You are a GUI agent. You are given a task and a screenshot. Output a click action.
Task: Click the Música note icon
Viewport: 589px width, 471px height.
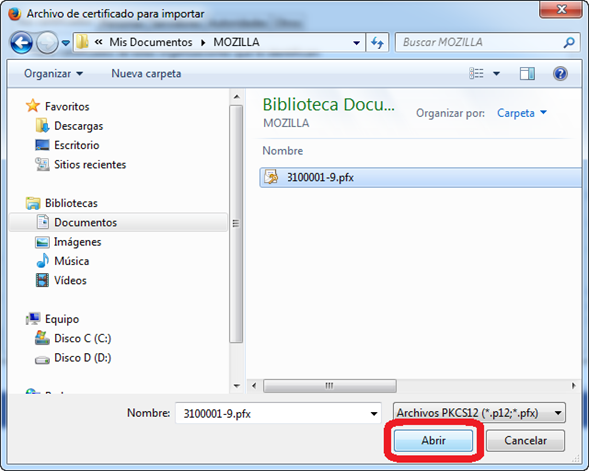(42, 260)
